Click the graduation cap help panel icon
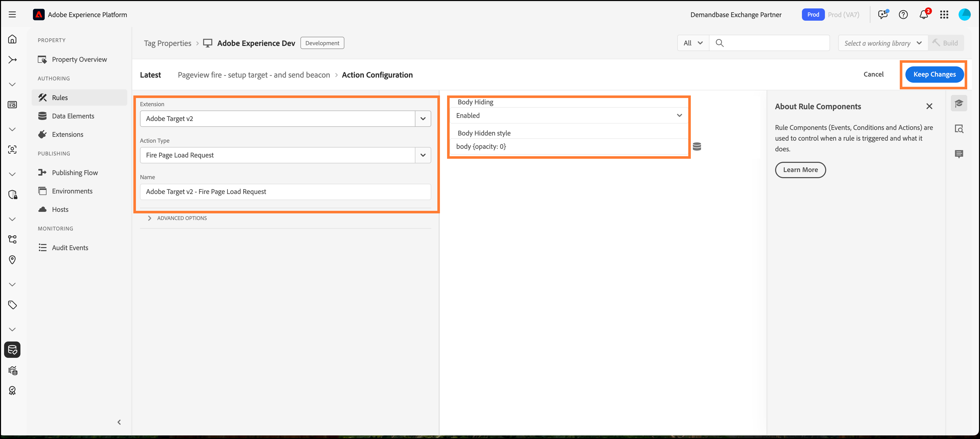 click(x=959, y=103)
